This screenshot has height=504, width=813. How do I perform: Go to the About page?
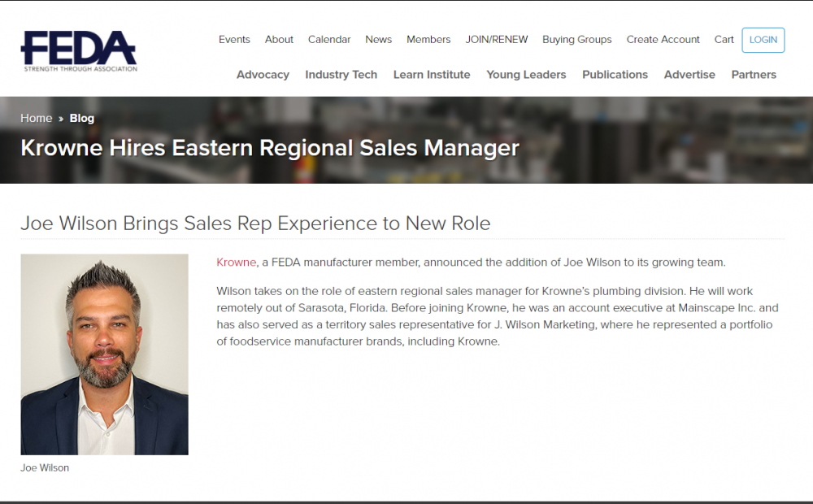click(x=279, y=40)
